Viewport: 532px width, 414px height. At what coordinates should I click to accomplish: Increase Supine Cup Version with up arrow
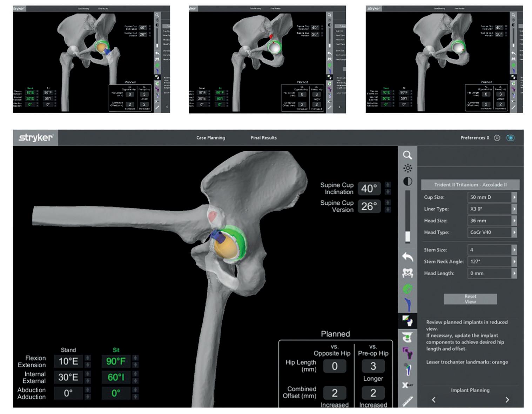[x=388, y=203]
